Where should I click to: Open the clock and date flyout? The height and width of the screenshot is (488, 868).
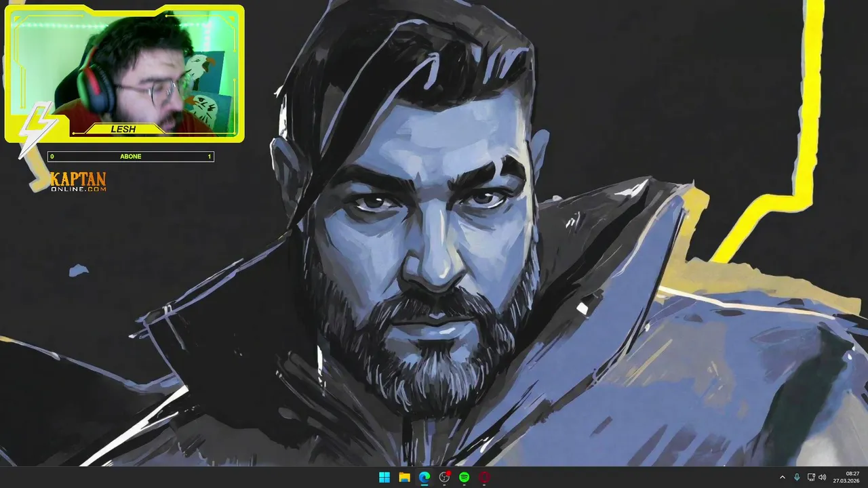(847, 477)
